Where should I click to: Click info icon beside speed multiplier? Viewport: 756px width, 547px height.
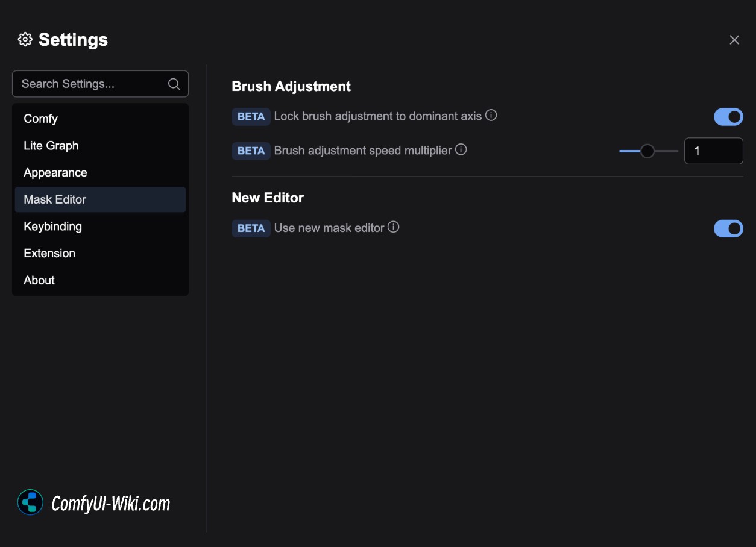click(461, 149)
